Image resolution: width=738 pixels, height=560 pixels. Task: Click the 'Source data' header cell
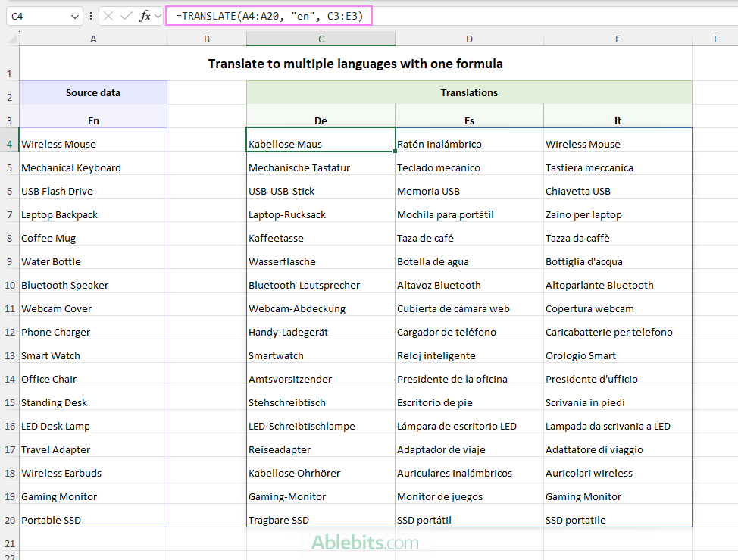93,92
